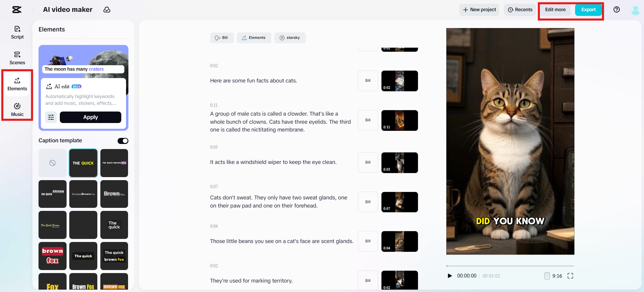Viewport: 644px width, 292px height.
Task: Click the script text about cats' sweat glands
Action: 279,202
